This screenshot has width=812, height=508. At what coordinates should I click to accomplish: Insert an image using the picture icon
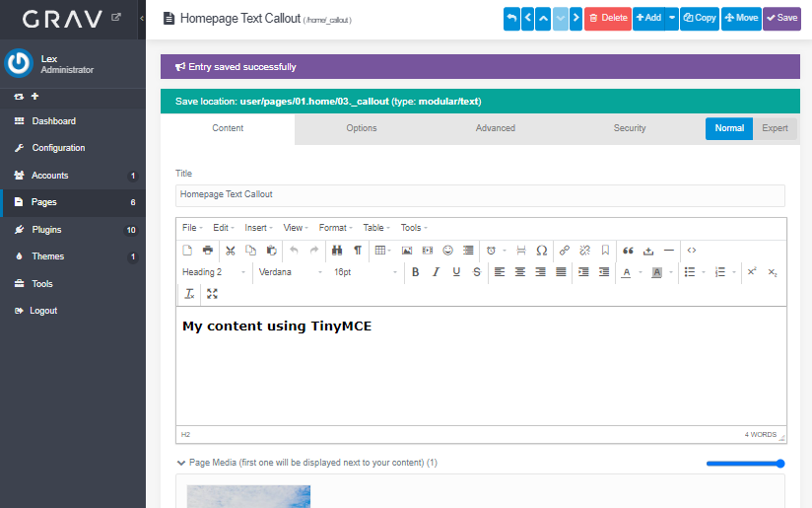[x=407, y=251]
